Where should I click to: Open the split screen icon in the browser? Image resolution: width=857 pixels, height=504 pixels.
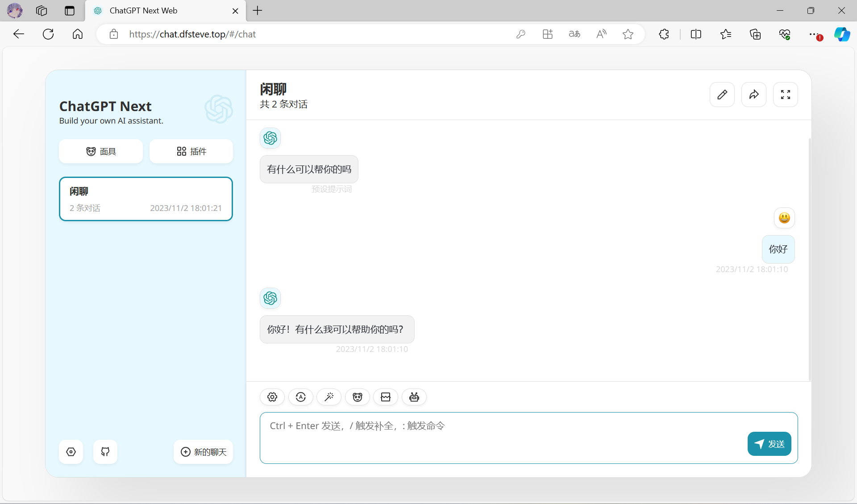tap(696, 34)
